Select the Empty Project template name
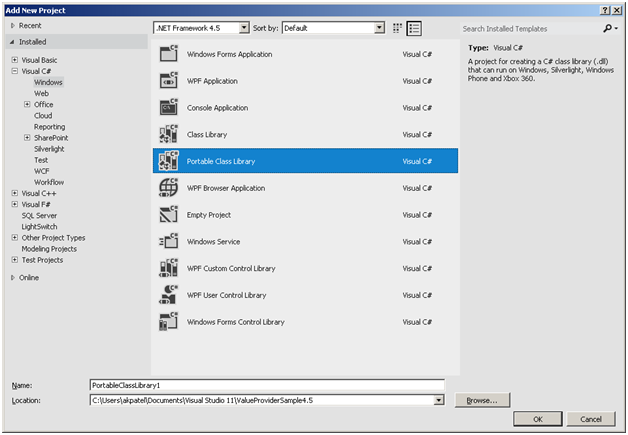The height and width of the screenshot is (435, 628). tap(209, 215)
